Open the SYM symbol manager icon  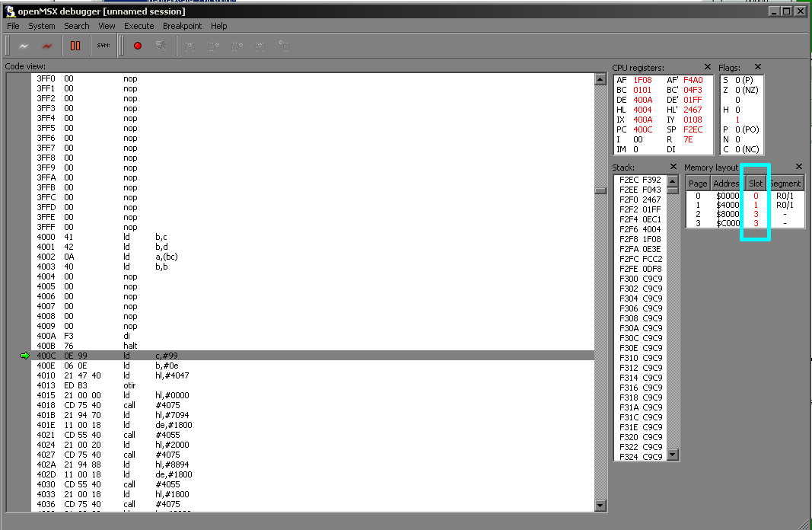coord(103,46)
